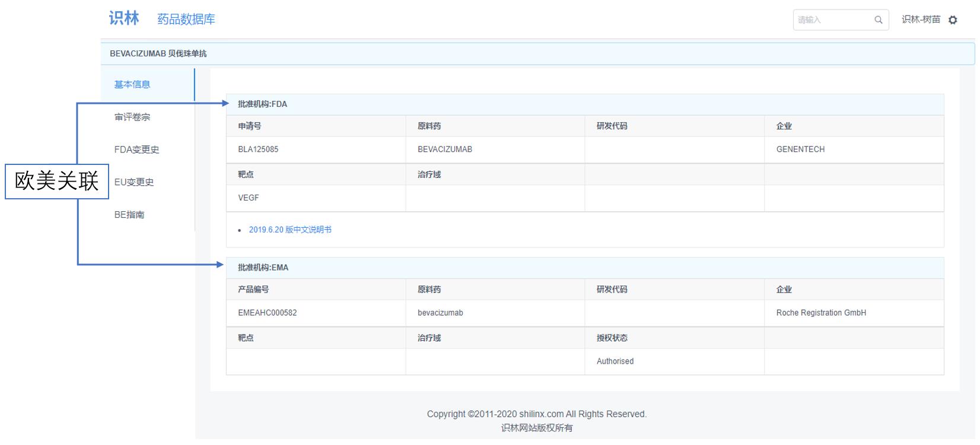The width and height of the screenshot is (980, 445).
Task: Click the GENENTECH company cell
Action: coord(800,150)
